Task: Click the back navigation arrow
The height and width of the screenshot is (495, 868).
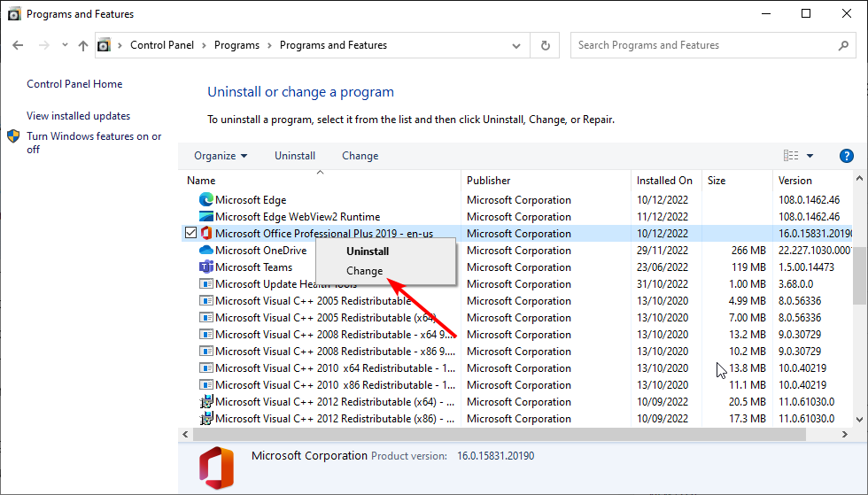Action: pos(19,45)
